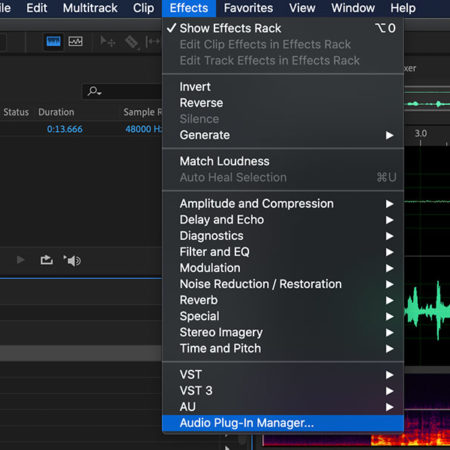Expand the Generate submenu
Viewport: 450px width, 450px height.
coord(283,135)
